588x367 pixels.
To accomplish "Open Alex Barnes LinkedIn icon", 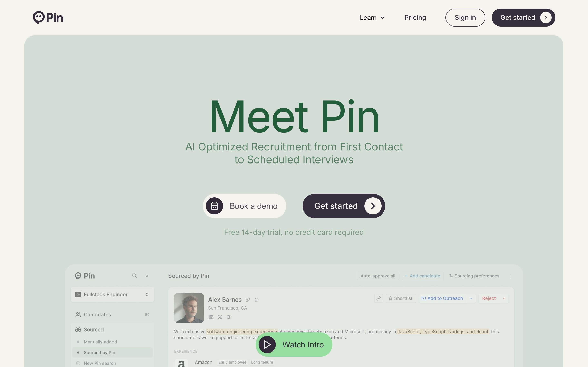I will (211, 317).
